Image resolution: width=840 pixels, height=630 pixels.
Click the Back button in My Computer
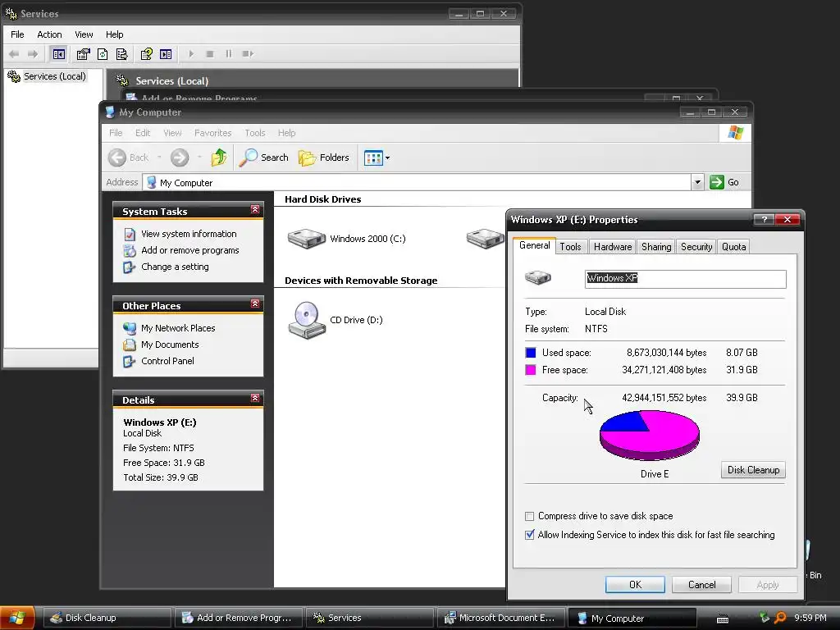[129, 157]
